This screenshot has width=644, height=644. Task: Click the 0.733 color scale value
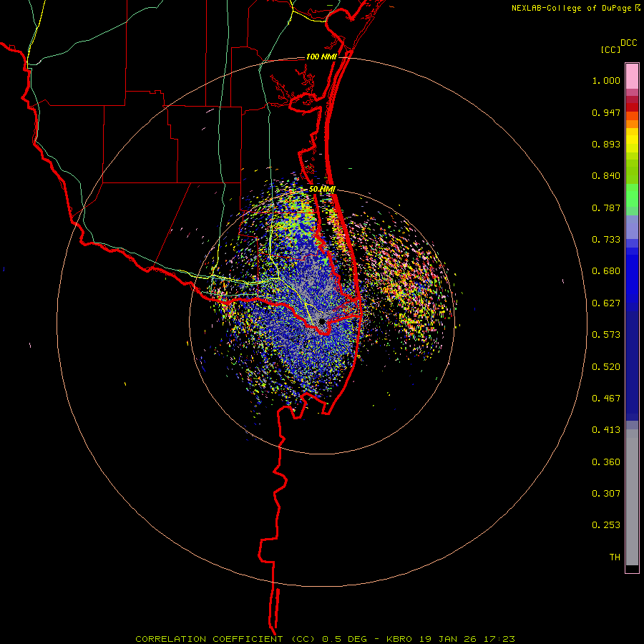coord(606,240)
